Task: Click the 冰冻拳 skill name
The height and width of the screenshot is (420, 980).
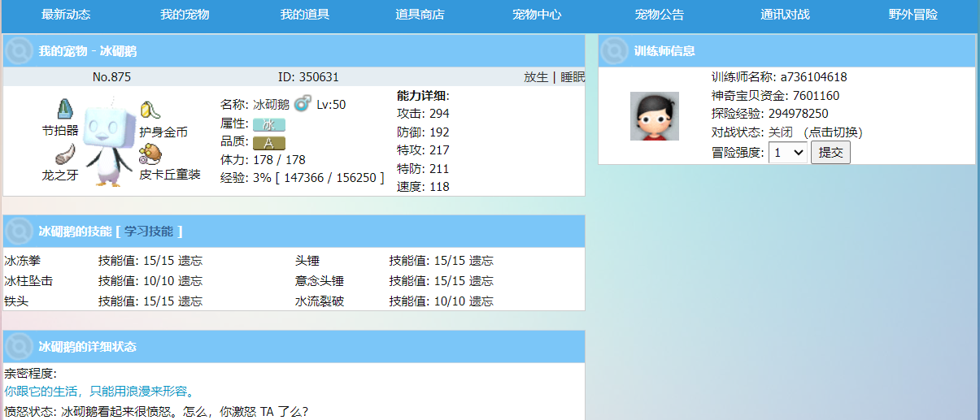Action: click(22, 261)
